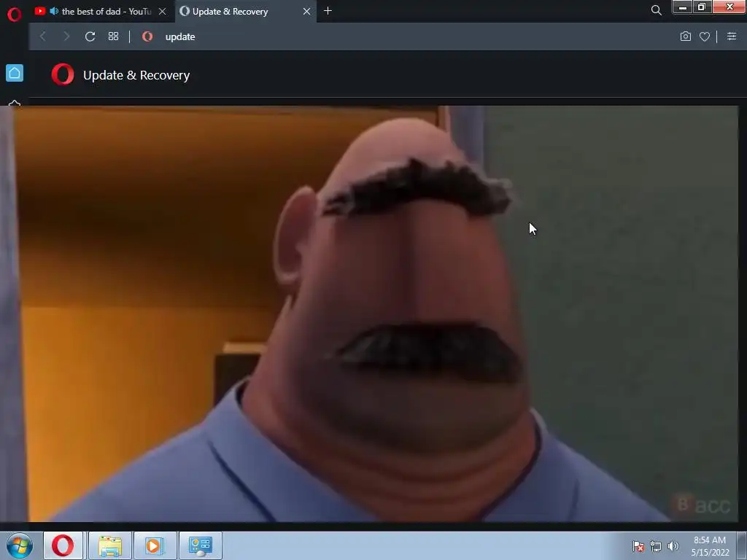
Task: Close the 'the best of dad' YouTube tab
Action: point(163,12)
